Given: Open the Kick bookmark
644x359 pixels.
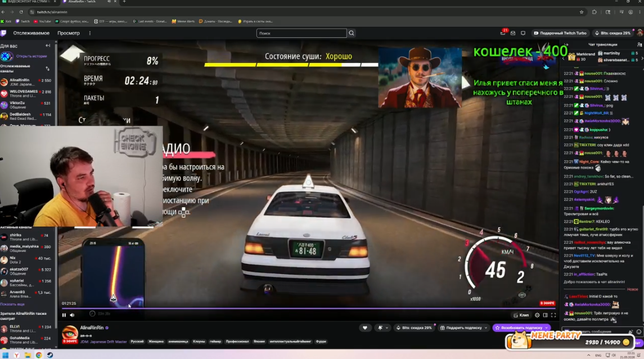Looking at the screenshot, I should coord(6,21).
